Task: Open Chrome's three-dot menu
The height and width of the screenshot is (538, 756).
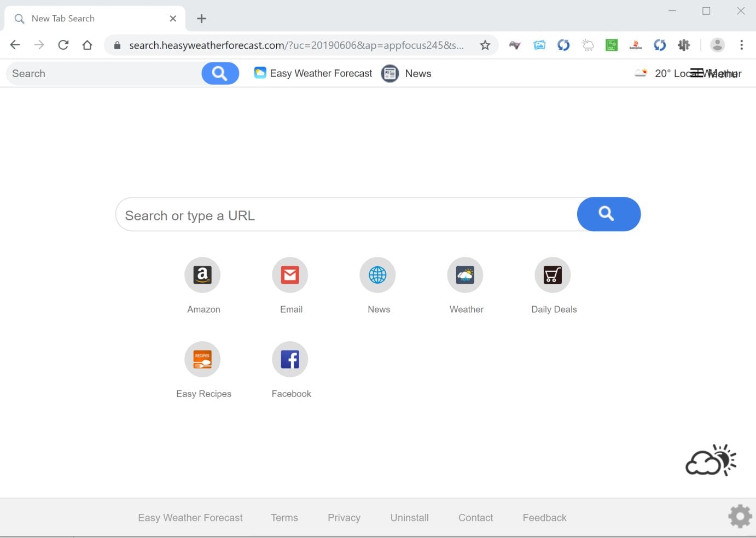Action: coord(742,45)
